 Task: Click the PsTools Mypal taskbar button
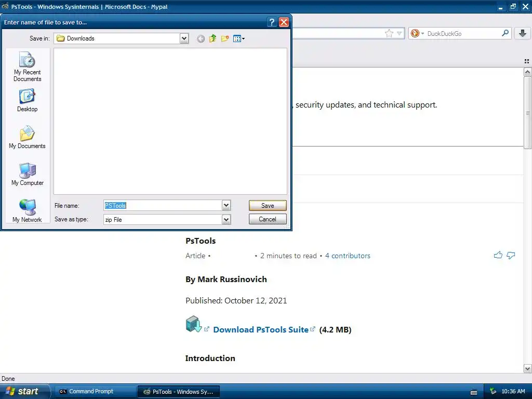179,392
